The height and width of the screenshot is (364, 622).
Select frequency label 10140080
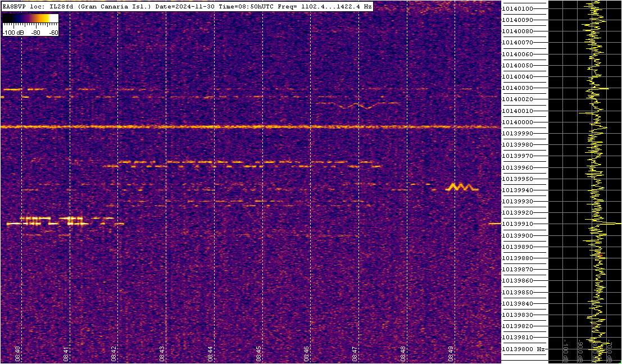tap(517, 31)
